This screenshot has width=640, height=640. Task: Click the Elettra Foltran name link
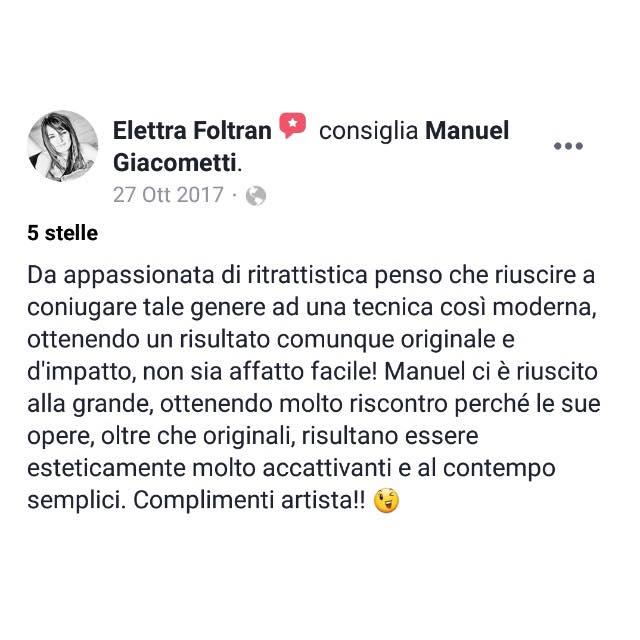[x=192, y=131]
